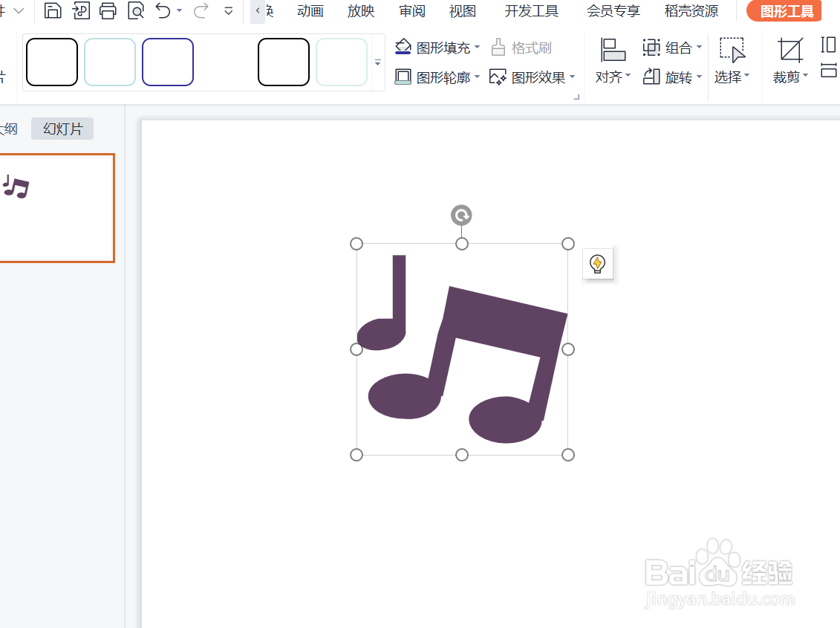Image resolution: width=840 pixels, height=628 pixels.
Task: Click the 选择 selection icon
Action: (732, 50)
